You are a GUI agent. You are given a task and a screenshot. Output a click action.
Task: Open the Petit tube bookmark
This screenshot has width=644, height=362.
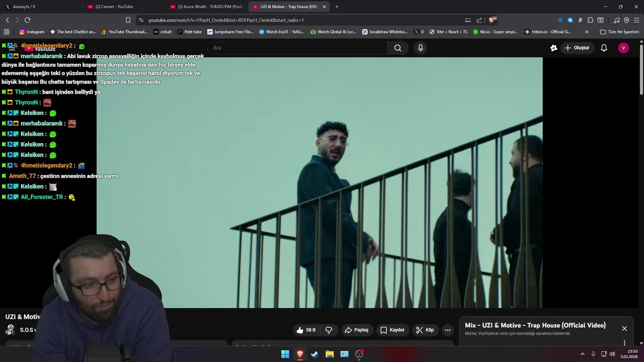(190, 32)
